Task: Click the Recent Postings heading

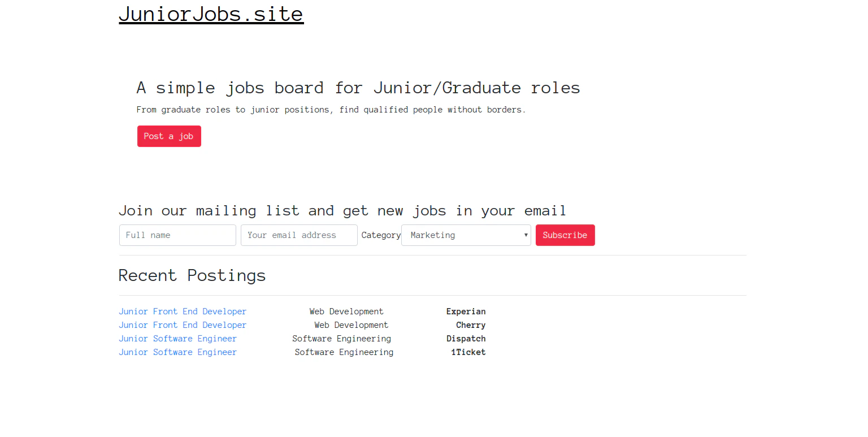Action: coord(192,275)
